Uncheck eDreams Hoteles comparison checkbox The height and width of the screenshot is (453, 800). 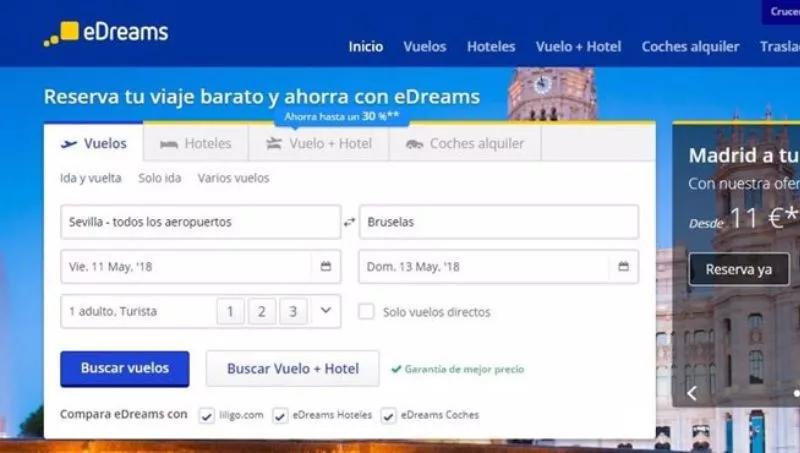coord(281,415)
